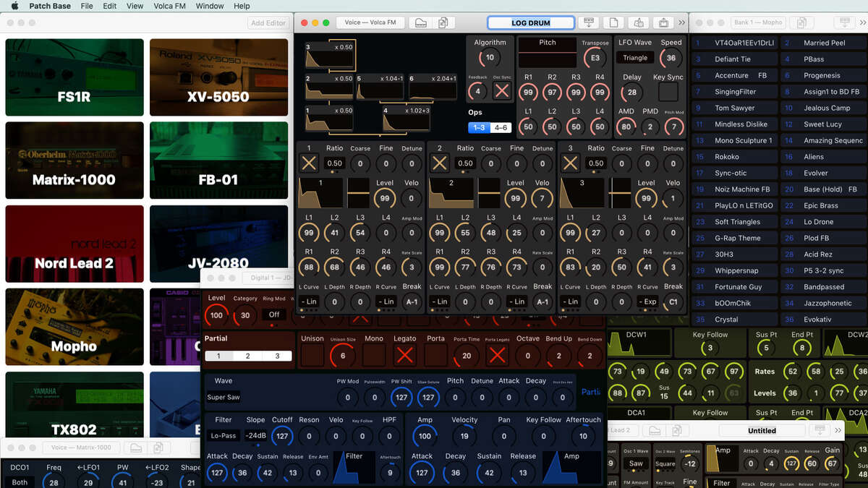This screenshot has height=488, width=868.
Task: Click the Algorithm knob set to 10
Action: (x=490, y=58)
